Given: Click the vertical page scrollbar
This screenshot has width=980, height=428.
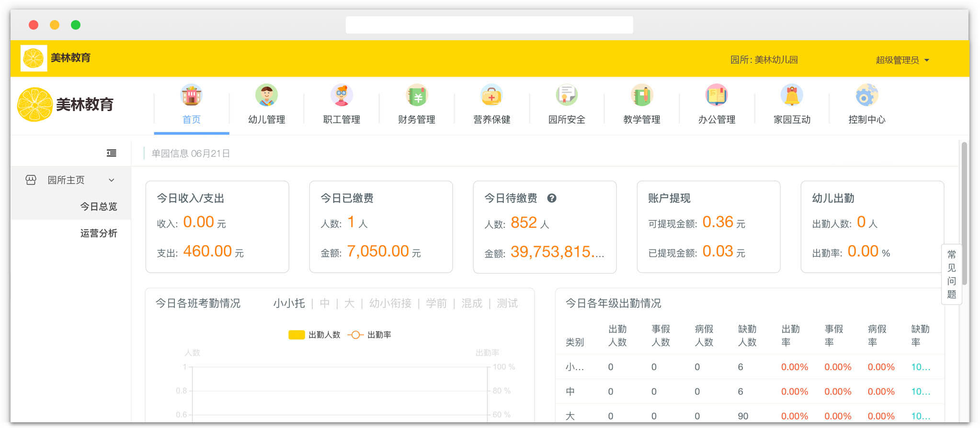Looking at the screenshot, I should 965,213.
